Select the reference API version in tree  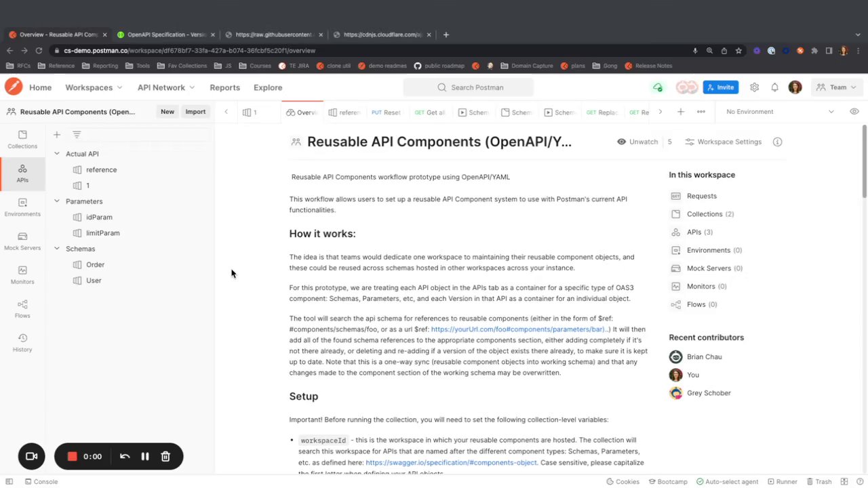point(101,169)
